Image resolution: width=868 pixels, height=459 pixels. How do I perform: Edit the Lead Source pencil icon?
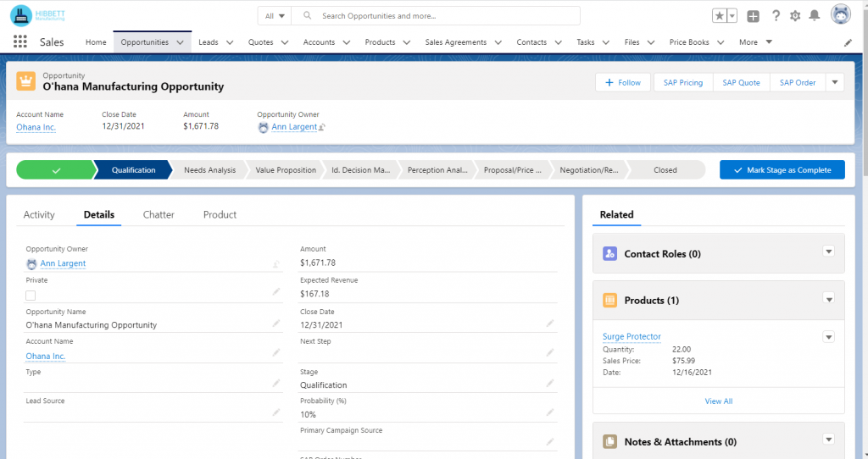275,412
